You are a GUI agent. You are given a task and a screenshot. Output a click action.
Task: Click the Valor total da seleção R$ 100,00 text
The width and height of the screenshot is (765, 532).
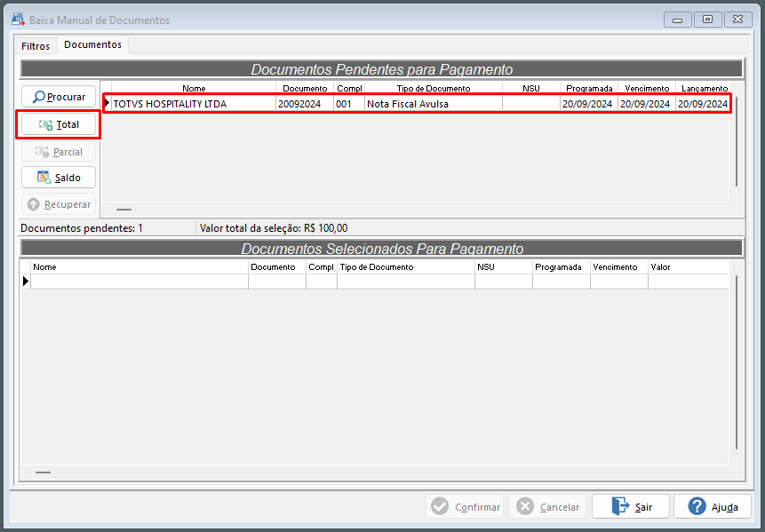pos(274,228)
